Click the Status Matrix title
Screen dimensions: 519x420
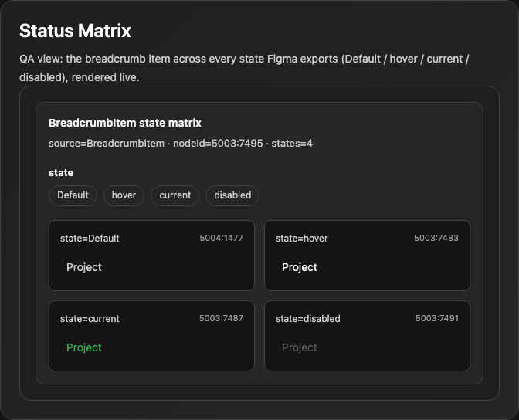(75, 31)
